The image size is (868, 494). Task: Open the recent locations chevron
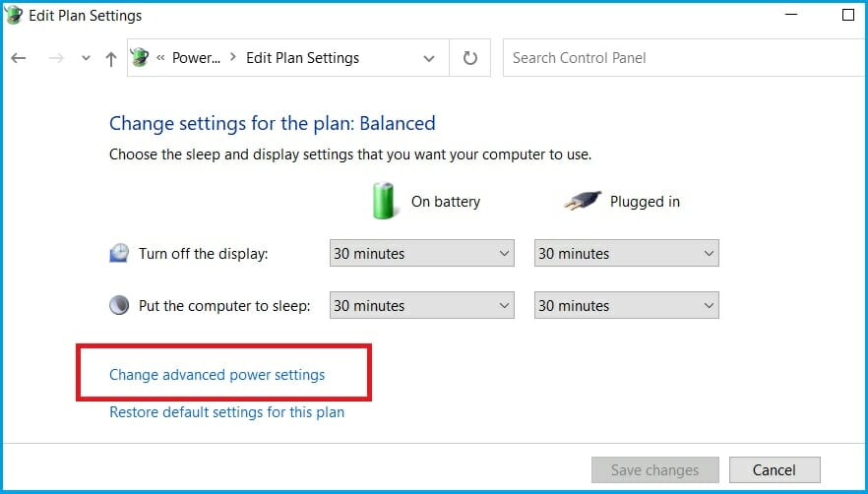(86, 58)
